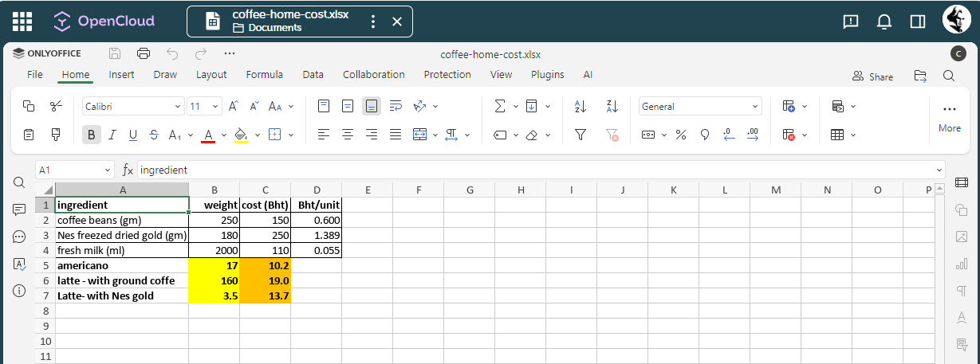Click the Filter funnel icon
Screen dimensions: 980x364
pyautogui.click(x=581, y=135)
